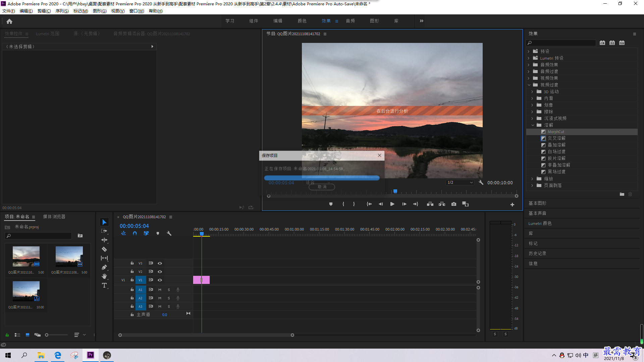Click the Mark Out icon
The image size is (644, 362).
click(x=354, y=204)
